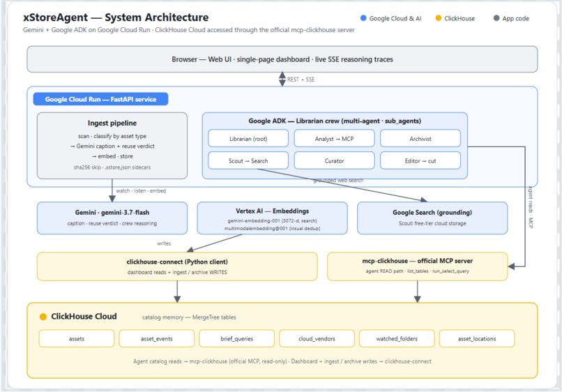
Task: Select the clickhouse-connect (Python client) box
Action: 177,266
